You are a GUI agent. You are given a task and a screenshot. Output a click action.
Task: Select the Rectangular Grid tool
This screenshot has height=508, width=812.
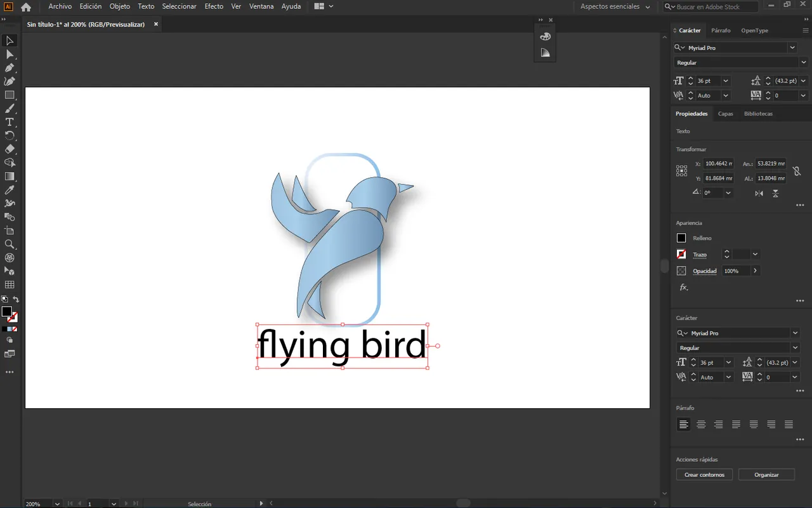[10, 285]
